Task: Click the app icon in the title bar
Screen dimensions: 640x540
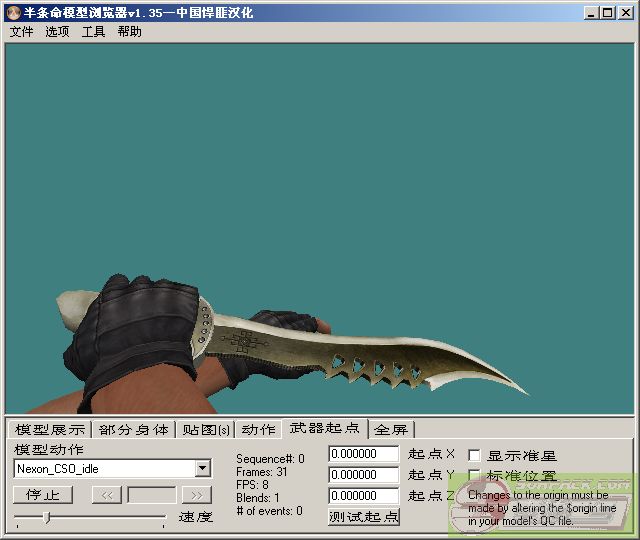Action: tap(13, 12)
